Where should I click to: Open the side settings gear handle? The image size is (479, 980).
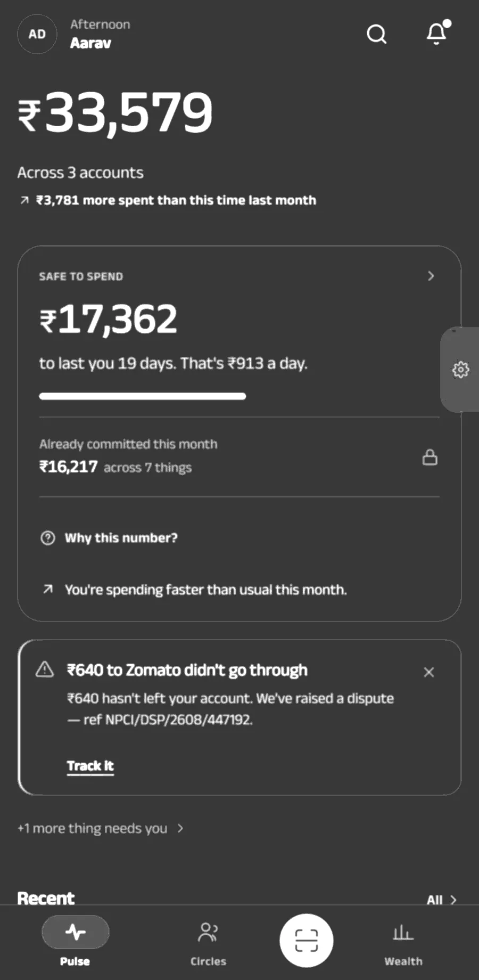point(460,369)
